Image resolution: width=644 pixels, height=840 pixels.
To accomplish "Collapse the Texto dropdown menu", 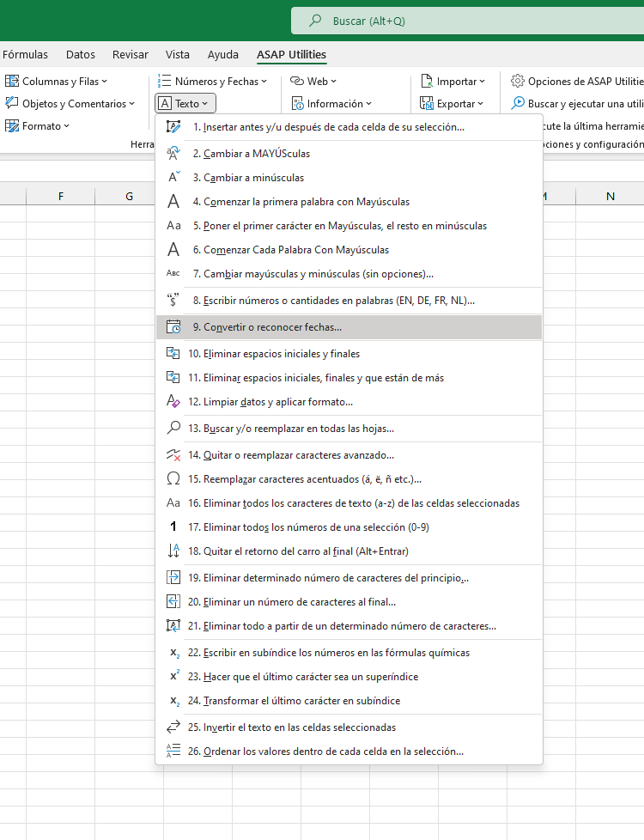I will [x=185, y=103].
